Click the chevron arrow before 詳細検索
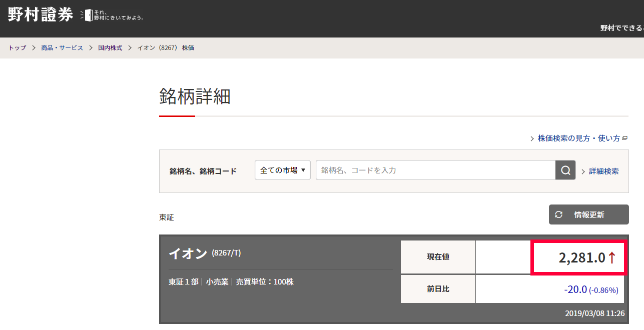 [x=583, y=171]
